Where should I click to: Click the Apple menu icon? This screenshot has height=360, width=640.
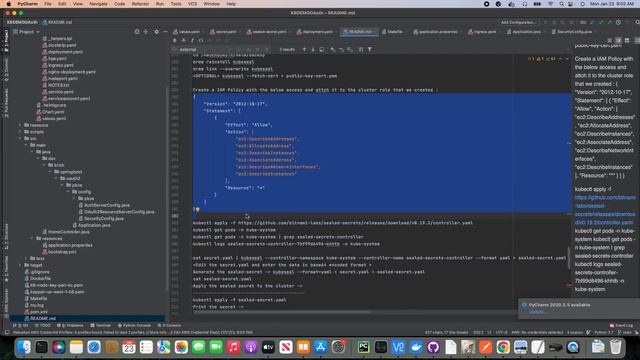tap(8, 4)
